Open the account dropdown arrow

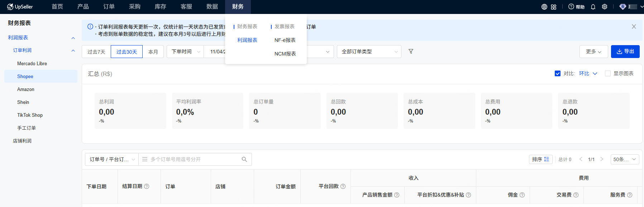[641, 7]
